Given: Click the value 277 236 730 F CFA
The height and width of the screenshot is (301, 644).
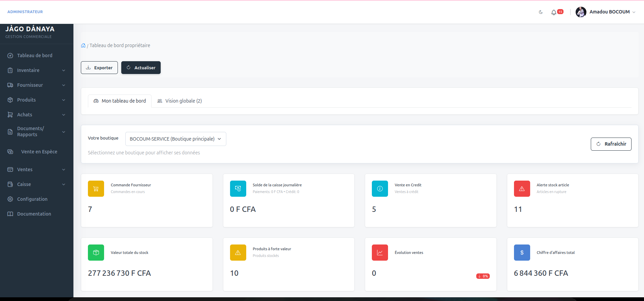Looking at the screenshot, I should [119, 273].
